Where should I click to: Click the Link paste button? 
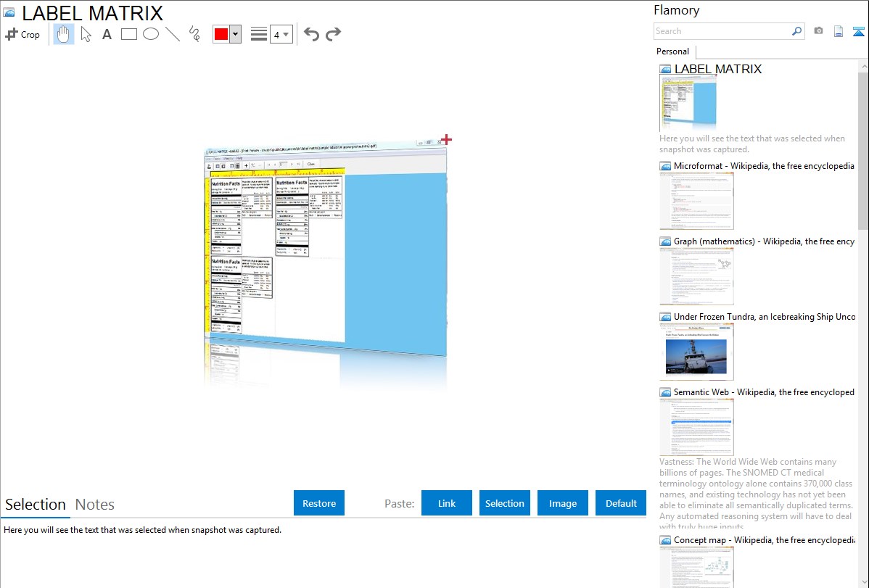coord(447,503)
